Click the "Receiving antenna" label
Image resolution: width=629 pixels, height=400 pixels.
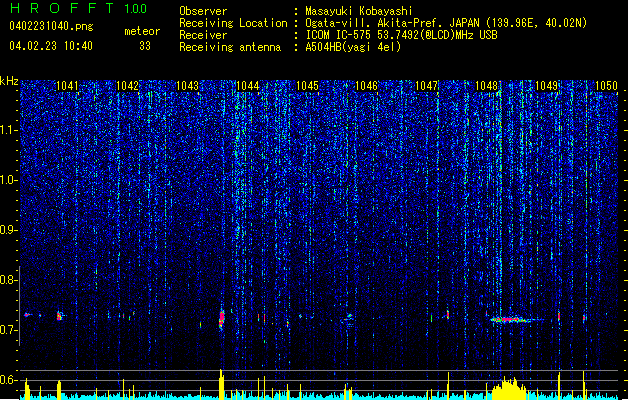click(230, 47)
